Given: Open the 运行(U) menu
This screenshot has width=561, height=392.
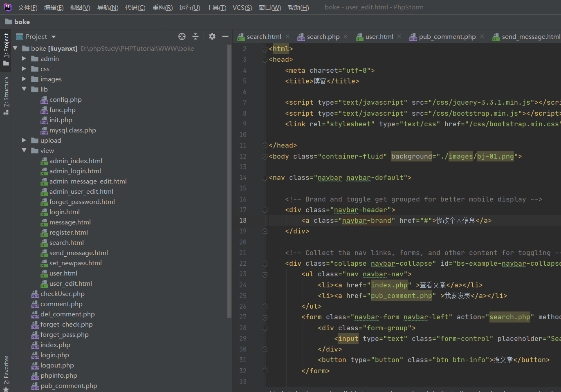Looking at the screenshot, I should pyautogui.click(x=190, y=8).
